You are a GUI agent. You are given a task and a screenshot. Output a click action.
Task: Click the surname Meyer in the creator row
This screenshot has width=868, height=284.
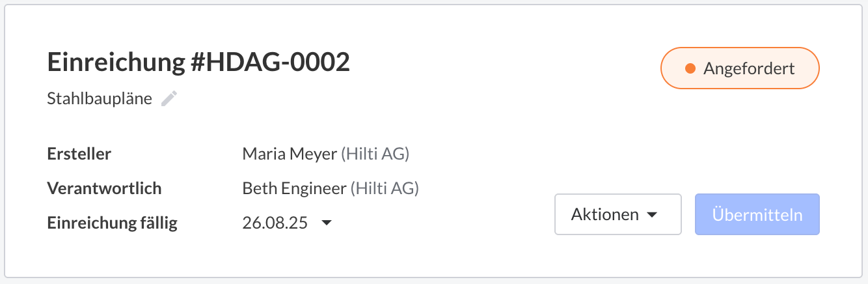(316, 154)
